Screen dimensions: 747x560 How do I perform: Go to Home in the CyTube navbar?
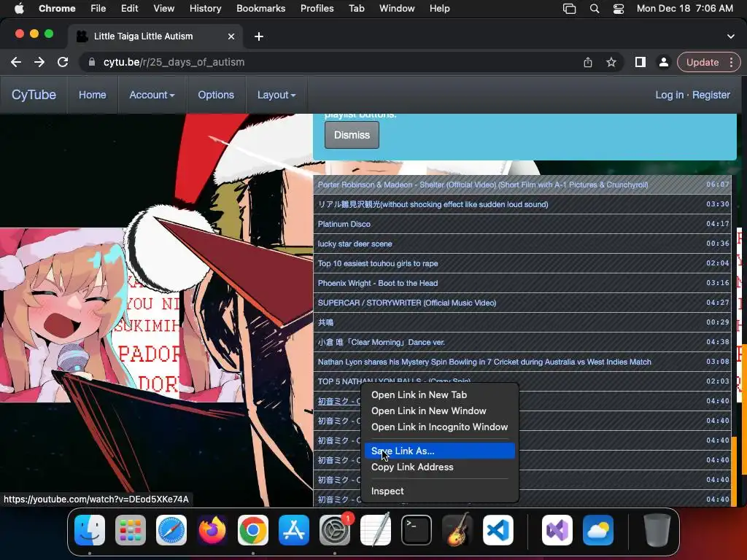93,95
